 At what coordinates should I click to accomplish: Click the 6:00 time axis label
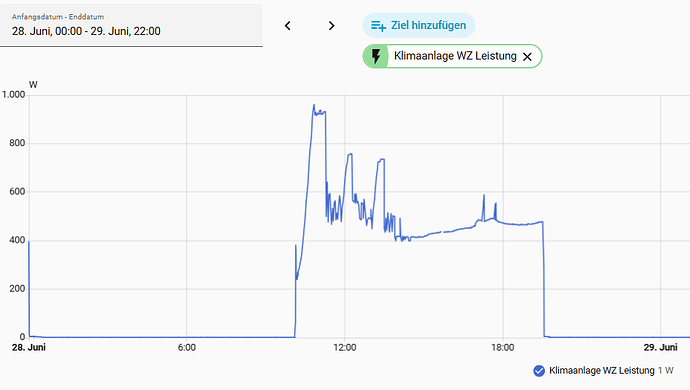coord(187,347)
